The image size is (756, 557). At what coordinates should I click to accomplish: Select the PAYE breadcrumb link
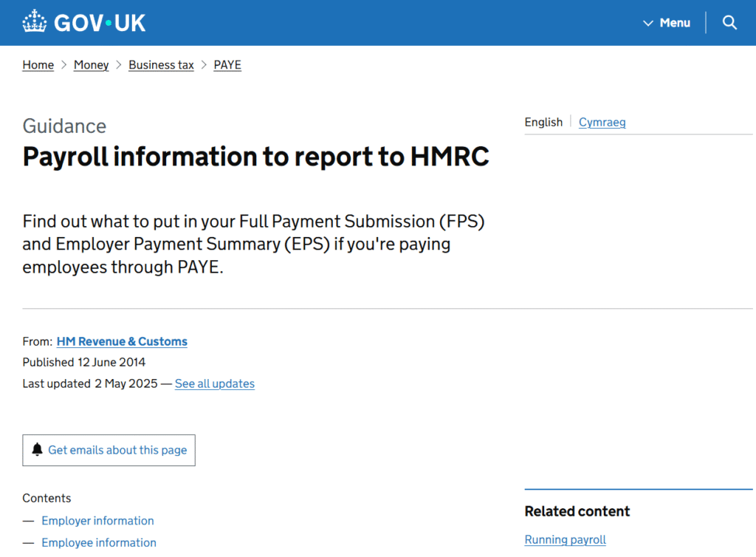tap(227, 65)
